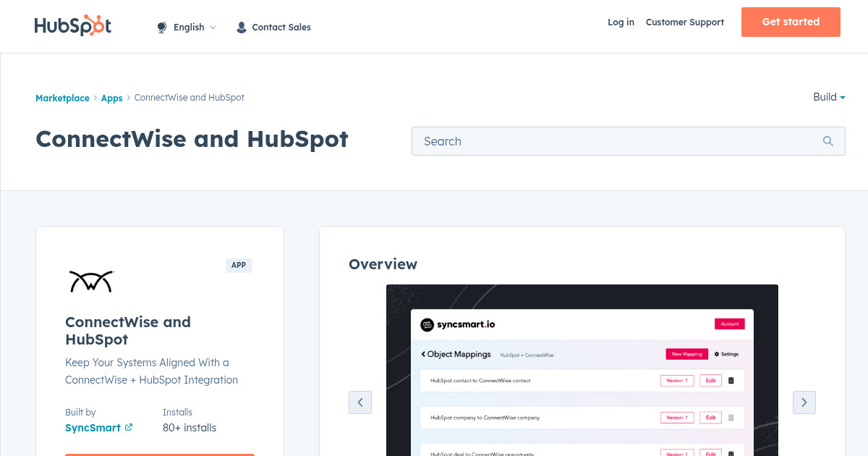Open the Build dropdown menu
Screen dimensions: 868x456
[828, 97]
